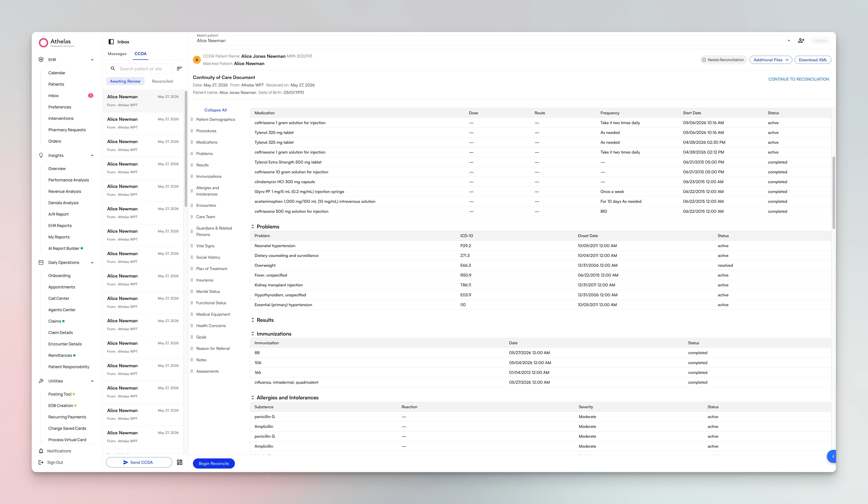Click the Insights lightbulb icon

tap(41, 155)
